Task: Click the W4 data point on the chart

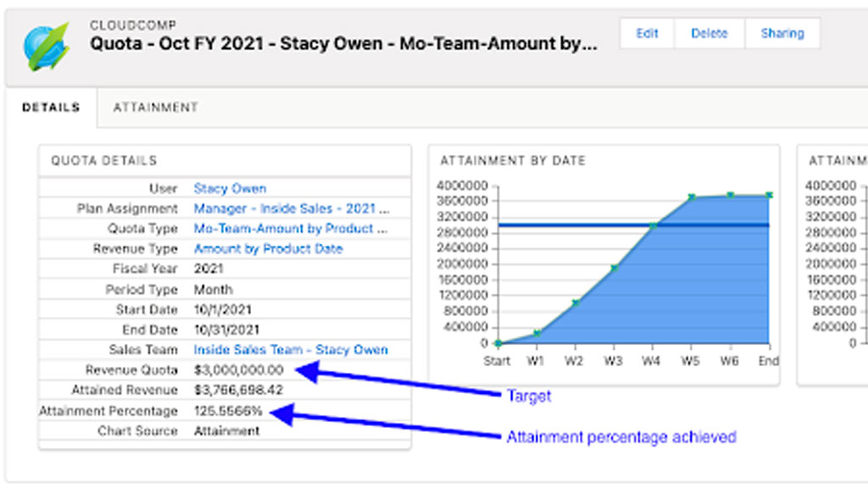Action: pos(653,225)
